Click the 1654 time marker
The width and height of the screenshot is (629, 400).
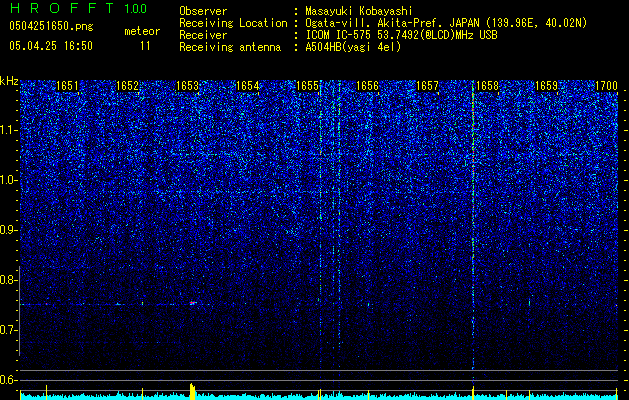tap(248, 86)
